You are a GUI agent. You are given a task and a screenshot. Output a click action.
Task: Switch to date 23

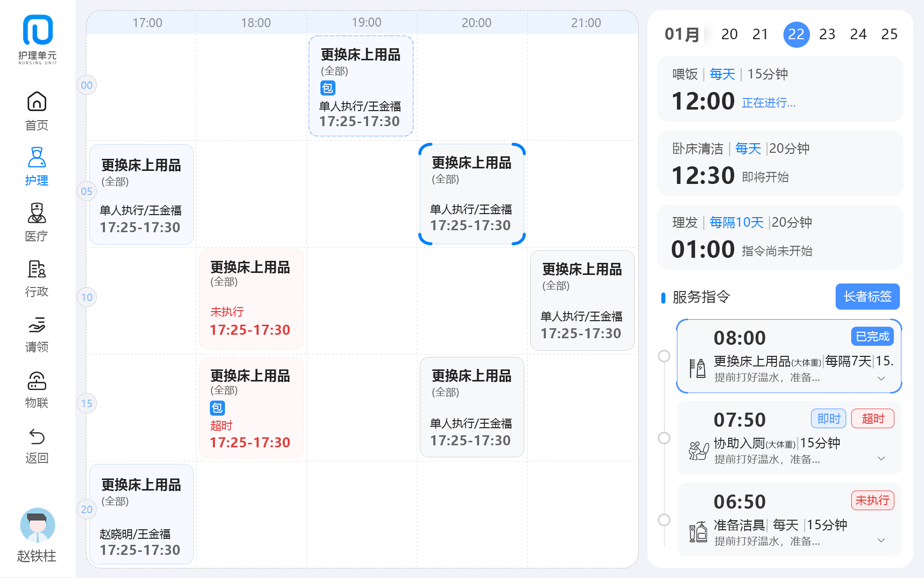pyautogui.click(x=827, y=34)
